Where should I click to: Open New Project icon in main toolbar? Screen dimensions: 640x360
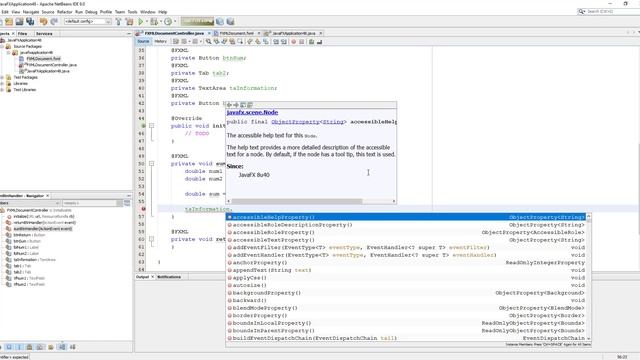[x=9, y=21]
